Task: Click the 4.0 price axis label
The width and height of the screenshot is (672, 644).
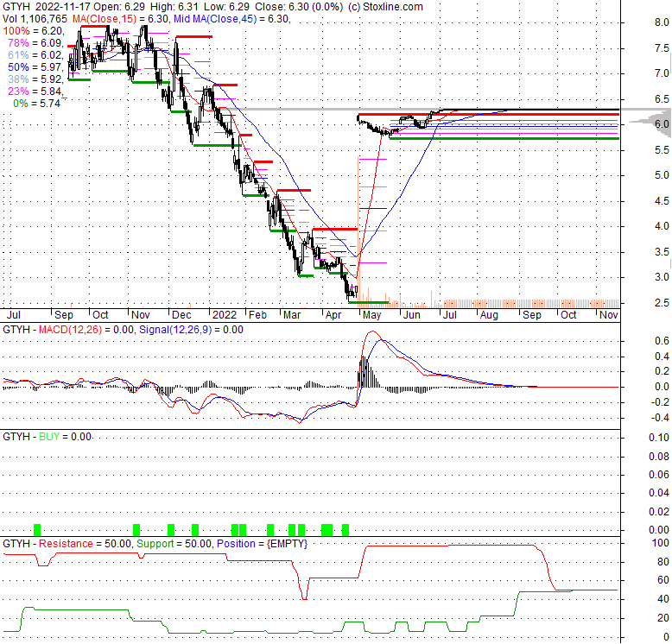Action: pos(662,226)
